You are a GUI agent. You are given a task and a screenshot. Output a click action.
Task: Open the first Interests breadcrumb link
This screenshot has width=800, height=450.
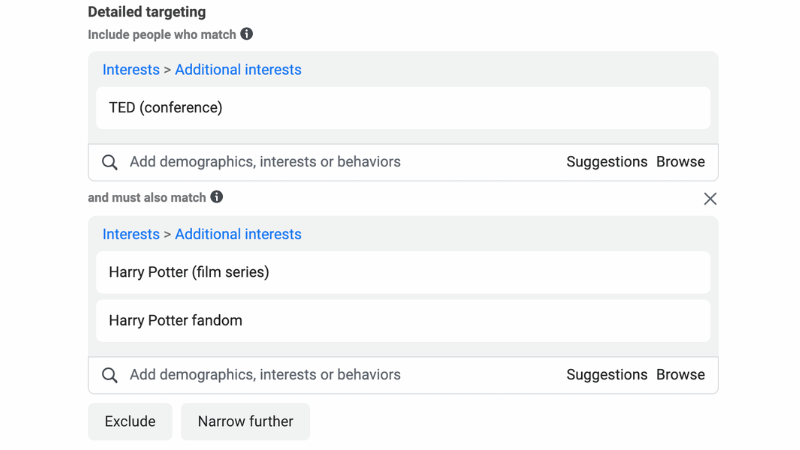(131, 69)
